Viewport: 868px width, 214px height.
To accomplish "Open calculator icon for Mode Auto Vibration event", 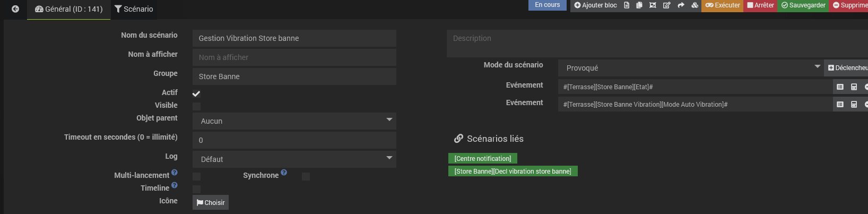I will (854, 105).
